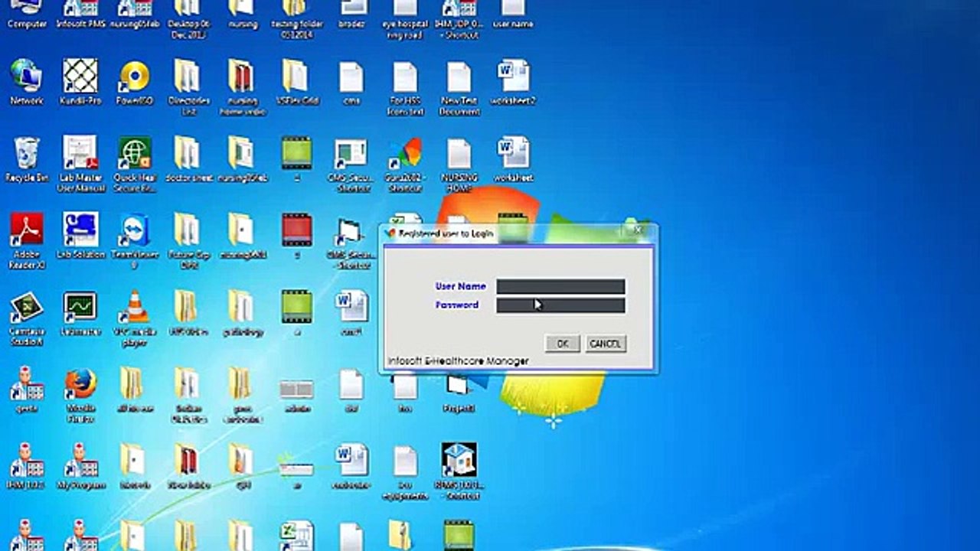This screenshot has width=980, height=551.
Task: Select the For HSS Icons text file
Action: [x=406, y=87]
